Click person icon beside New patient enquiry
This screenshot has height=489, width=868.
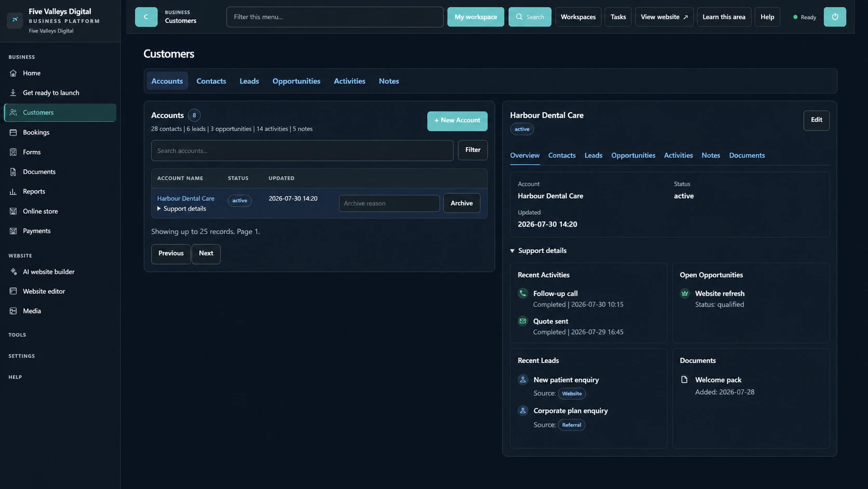[x=523, y=380]
